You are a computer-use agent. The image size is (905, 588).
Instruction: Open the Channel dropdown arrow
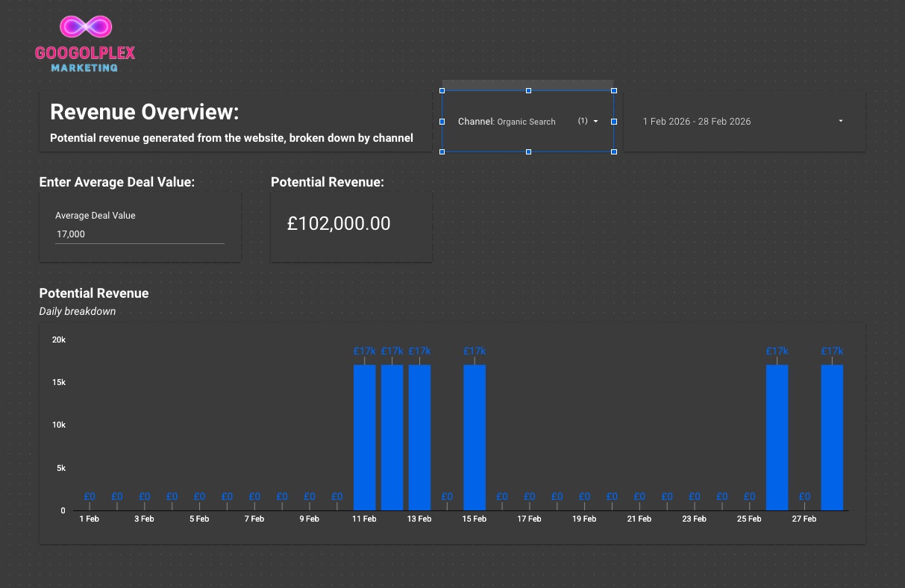coord(595,122)
